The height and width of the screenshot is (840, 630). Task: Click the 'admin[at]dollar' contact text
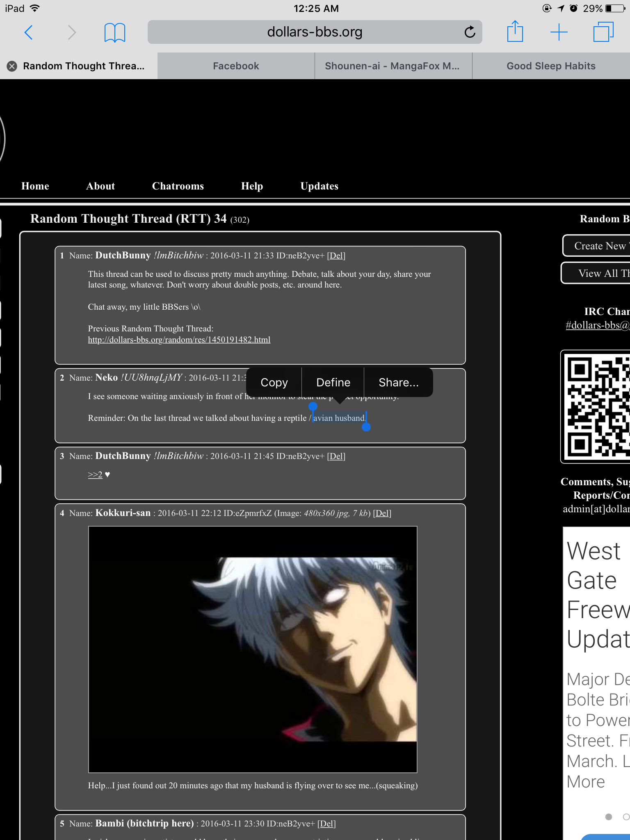coord(596,509)
